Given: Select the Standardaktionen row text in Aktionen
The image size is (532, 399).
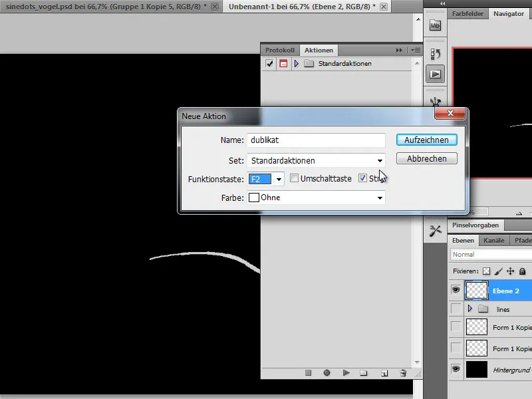Looking at the screenshot, I should click(x=344, y=63).
